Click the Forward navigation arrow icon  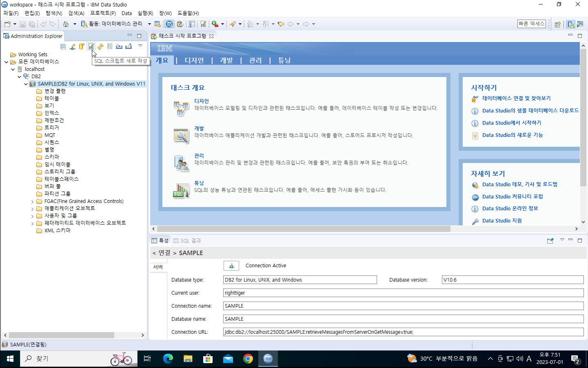306,24
